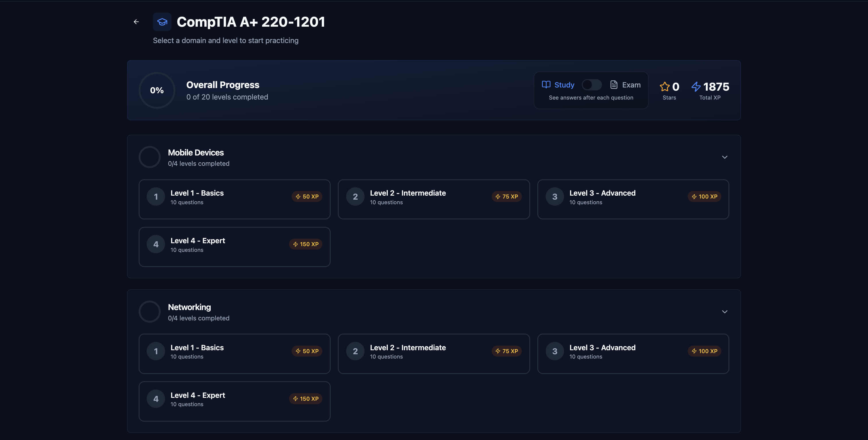Click the 150 XP badge on Networking Level 4
The height and width of the screenshot is (440, 868).
pyautogui.click(x=305, y=398)
